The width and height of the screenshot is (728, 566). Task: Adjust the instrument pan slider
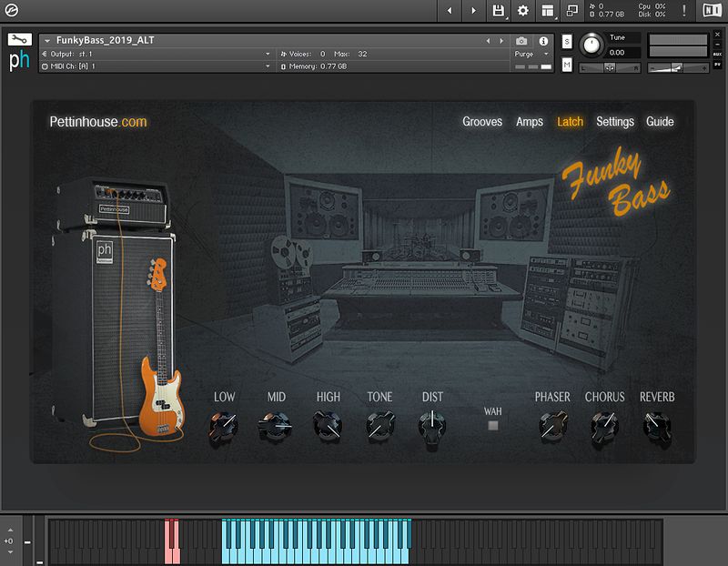611,66
